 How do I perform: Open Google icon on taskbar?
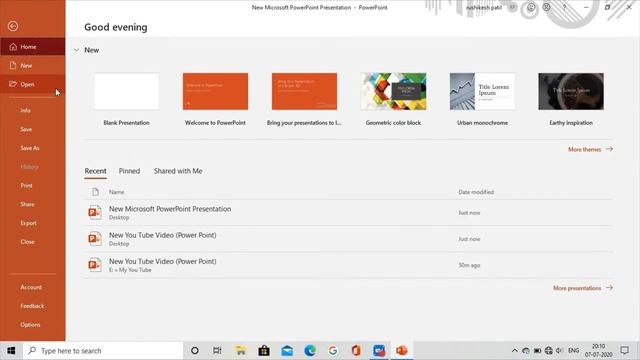point(333,351)
